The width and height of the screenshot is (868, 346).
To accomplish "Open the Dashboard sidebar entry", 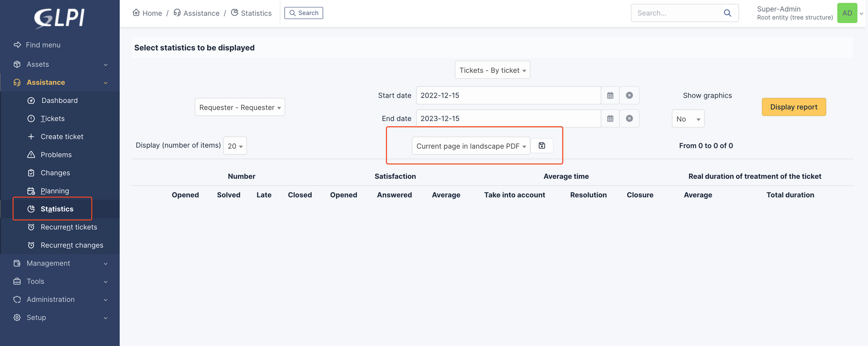I will tap(59, 101).
